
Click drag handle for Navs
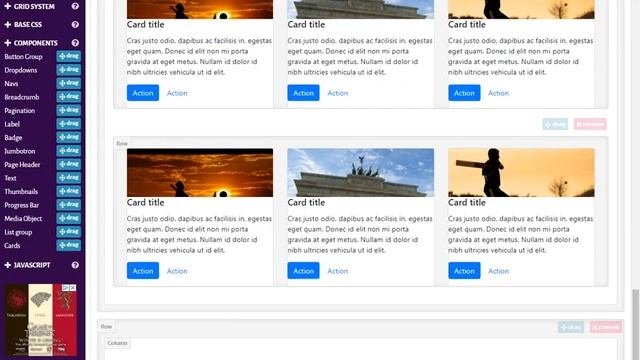(69, 83)
